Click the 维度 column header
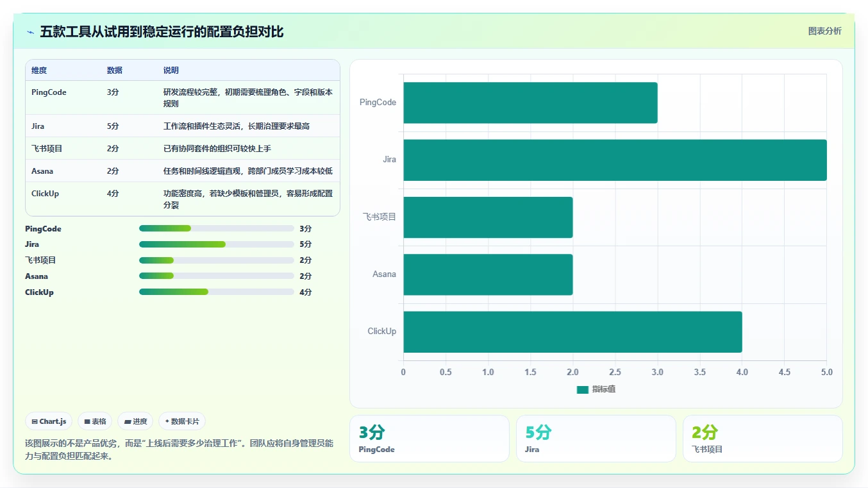The height and width of the screenshot is (488, 868). click(39, 71)
